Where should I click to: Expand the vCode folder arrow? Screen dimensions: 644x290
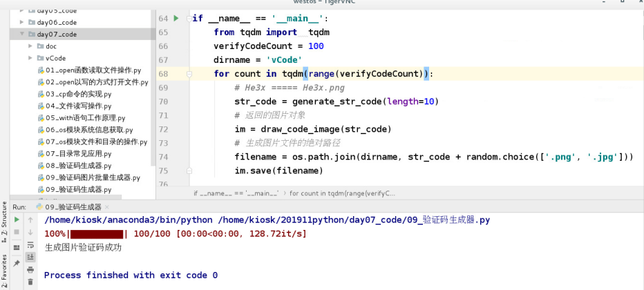(x=30, y=58)
